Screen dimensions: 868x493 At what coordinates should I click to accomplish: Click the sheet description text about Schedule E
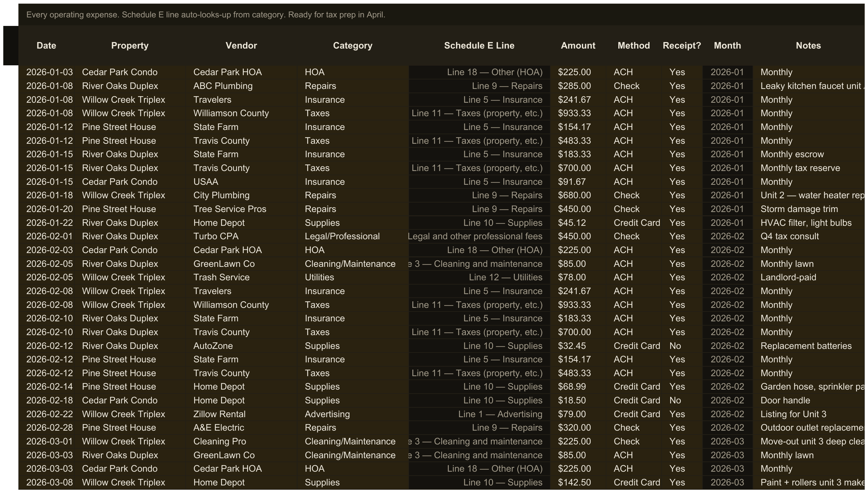(x=206, y=15)
